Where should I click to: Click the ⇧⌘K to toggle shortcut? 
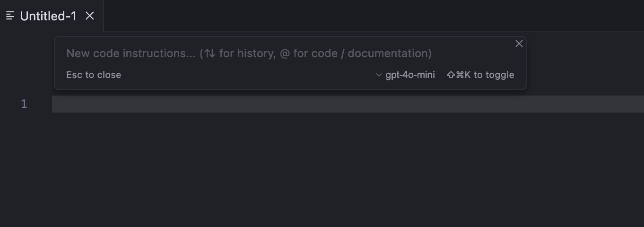coord(480,75)
